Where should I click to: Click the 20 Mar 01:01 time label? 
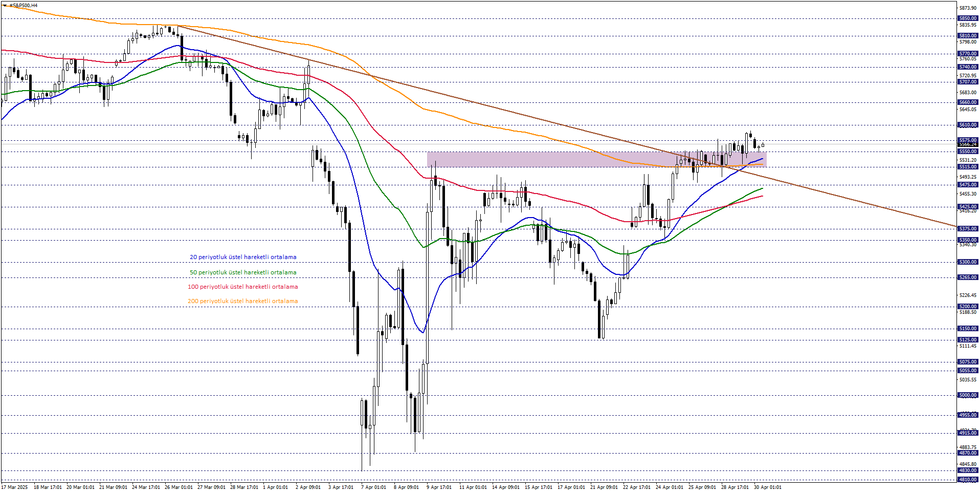[80, 487]
